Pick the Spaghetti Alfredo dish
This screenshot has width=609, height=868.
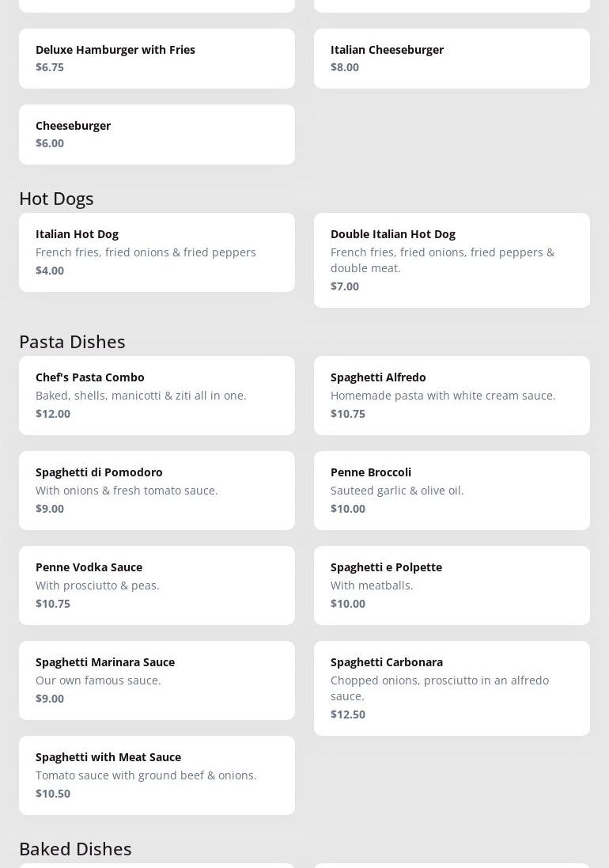pos(452,395)
